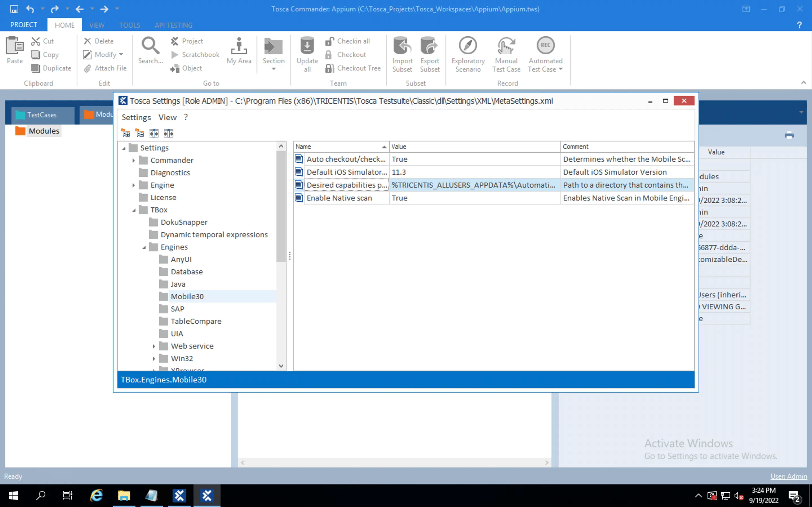Click settings tree scrollbar down arrow
Screen dimensions: 812x507
(281, 366)
